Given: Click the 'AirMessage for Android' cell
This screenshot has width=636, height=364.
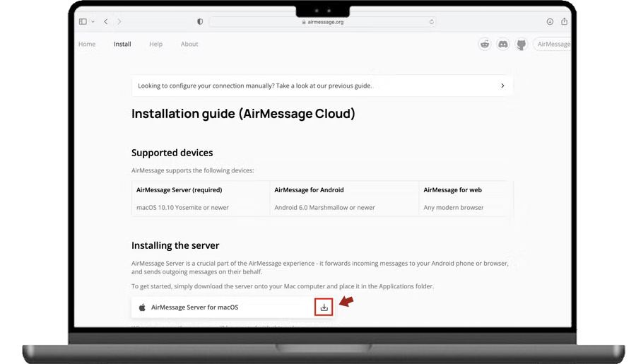Looking at the screenshot, I should click(309, 190).
